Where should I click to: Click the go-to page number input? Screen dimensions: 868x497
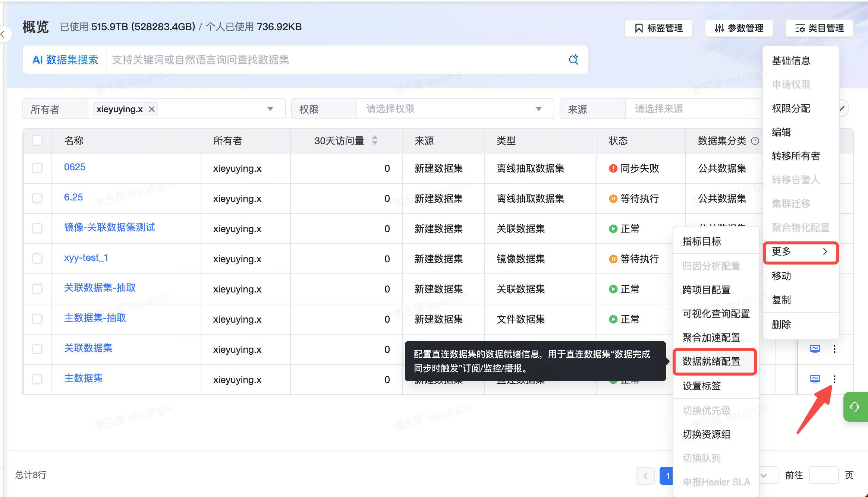(824, 475)
